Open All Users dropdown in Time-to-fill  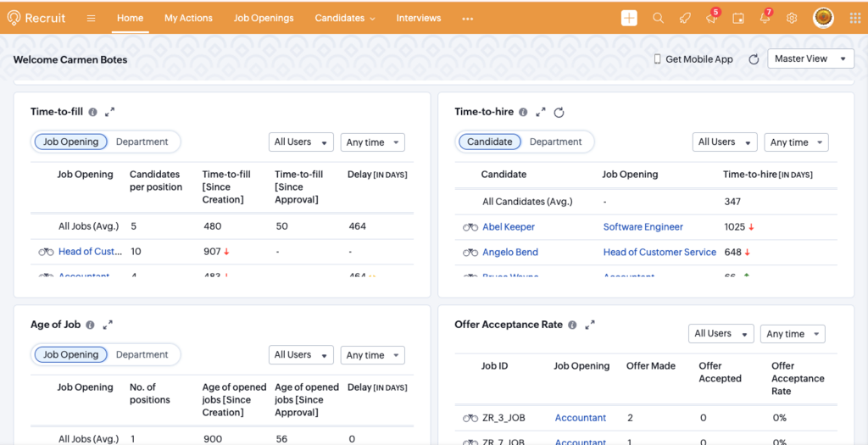point(300,142)
